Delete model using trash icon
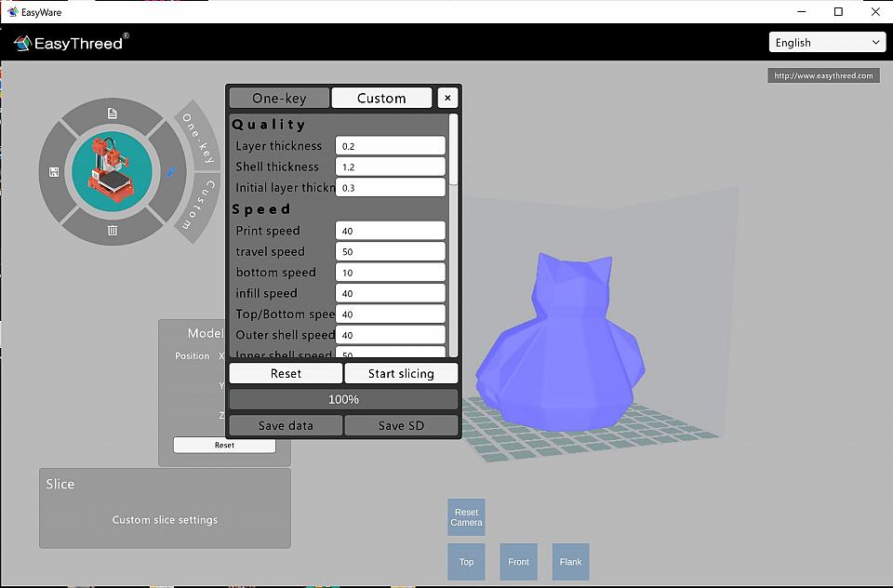The height and width of the screenshot is (588, 893). [113, 230]
